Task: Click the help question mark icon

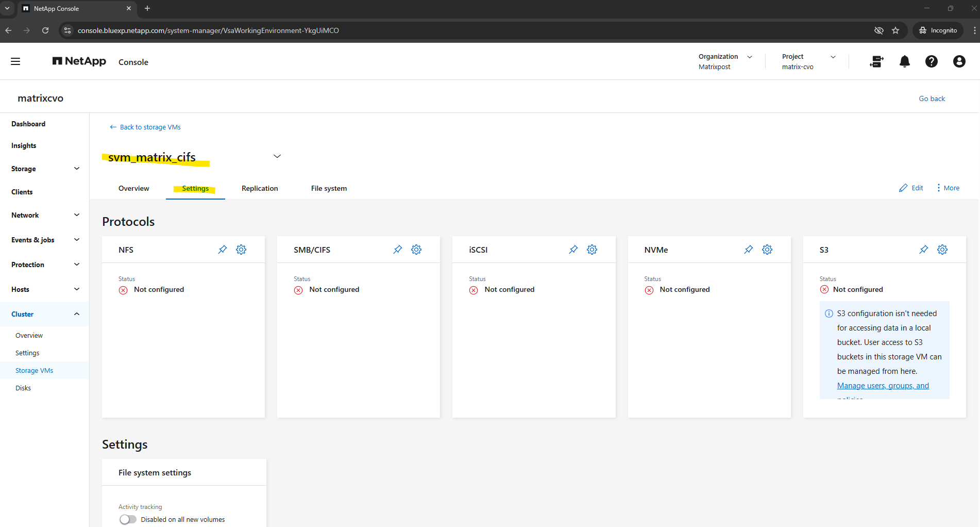Action: (x=931, y=62)
